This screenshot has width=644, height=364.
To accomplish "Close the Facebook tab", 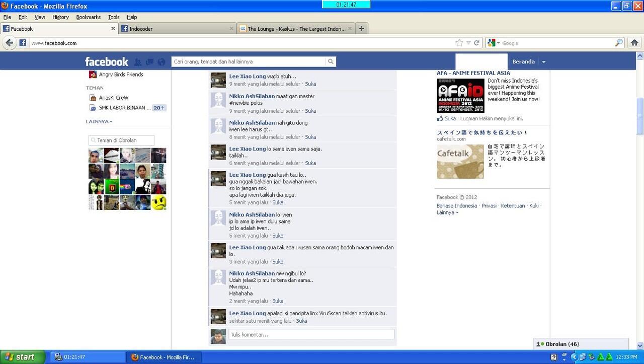I will tap(113, 29).
